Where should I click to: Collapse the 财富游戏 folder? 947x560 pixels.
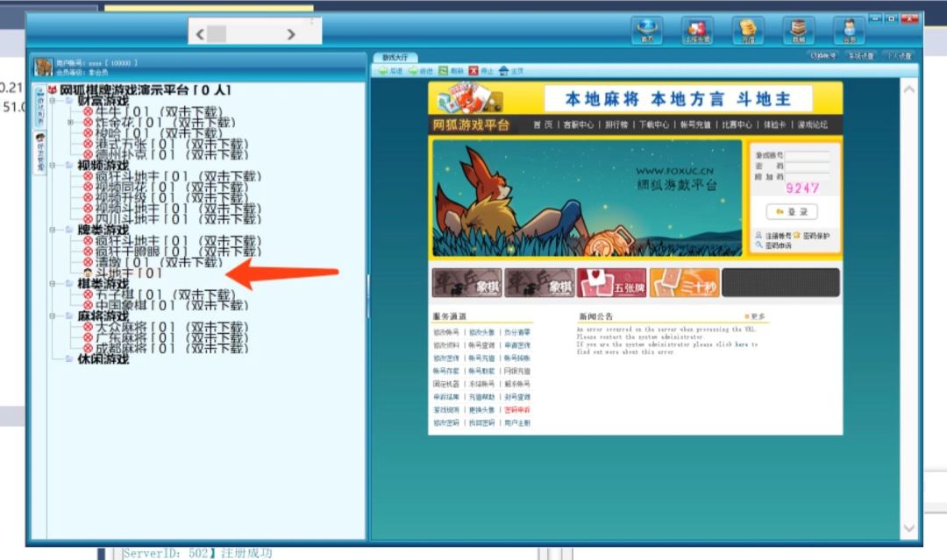pyautogui.click(x=53, y=101)
